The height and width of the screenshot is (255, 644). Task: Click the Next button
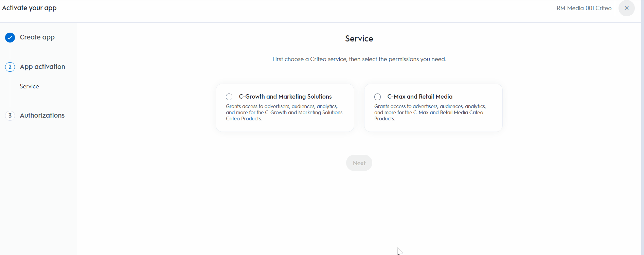coord(359,163)
